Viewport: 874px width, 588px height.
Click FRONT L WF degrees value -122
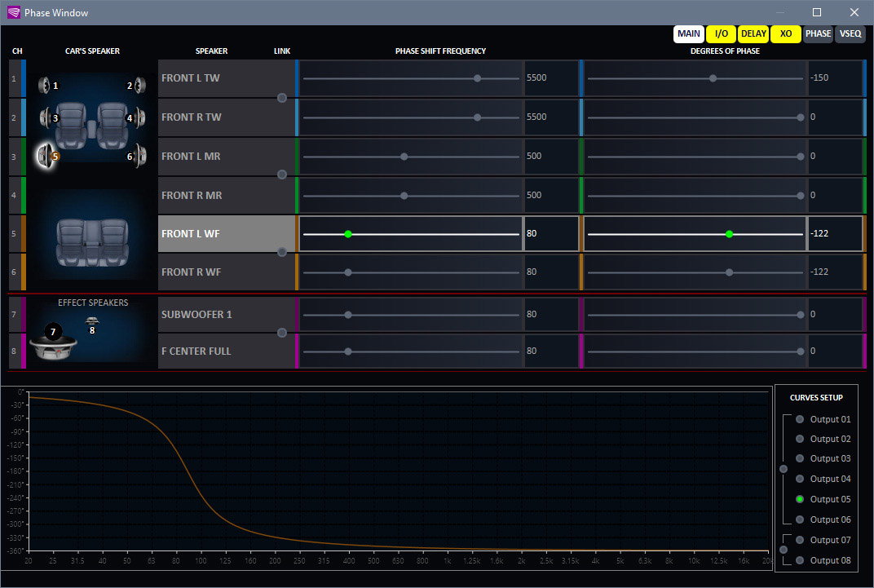(819, 233)
